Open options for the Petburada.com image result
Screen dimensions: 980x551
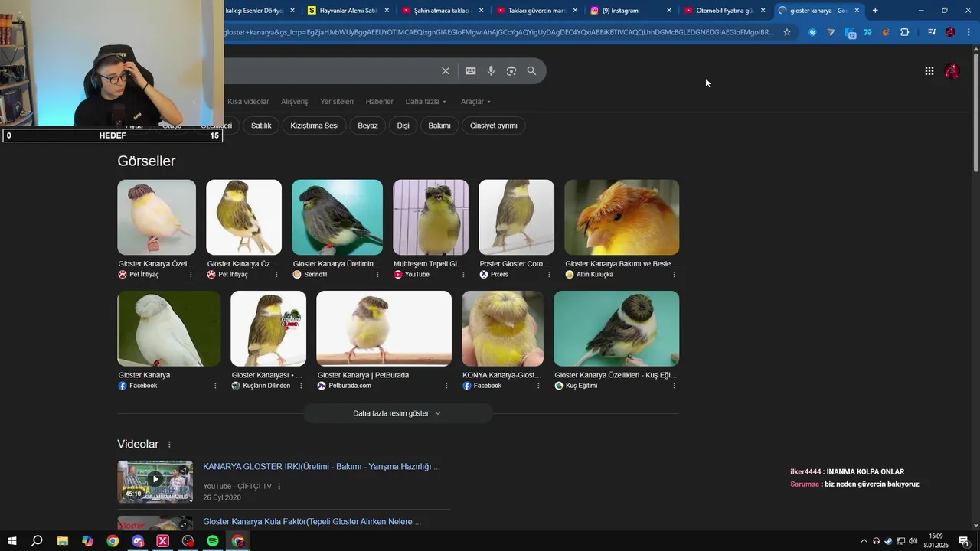pyautogui.click(x=446, y=386)
